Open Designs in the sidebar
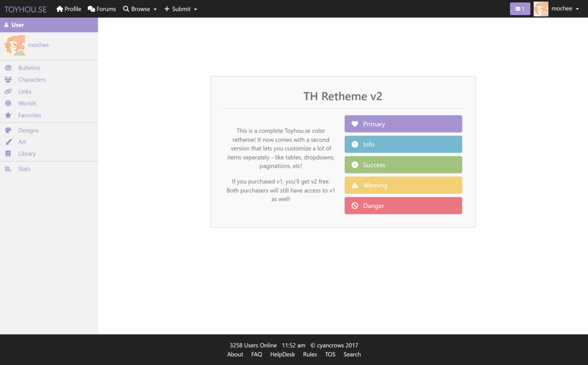 (29, 130)
